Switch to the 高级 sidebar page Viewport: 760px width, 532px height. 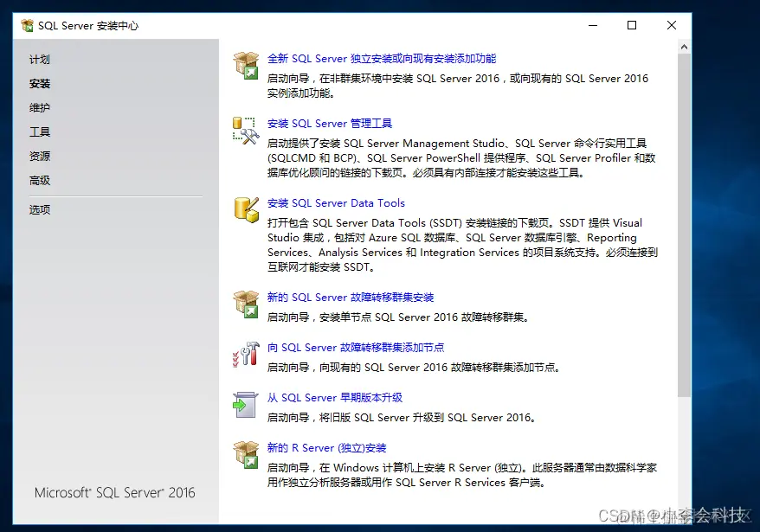click(40, 181)
